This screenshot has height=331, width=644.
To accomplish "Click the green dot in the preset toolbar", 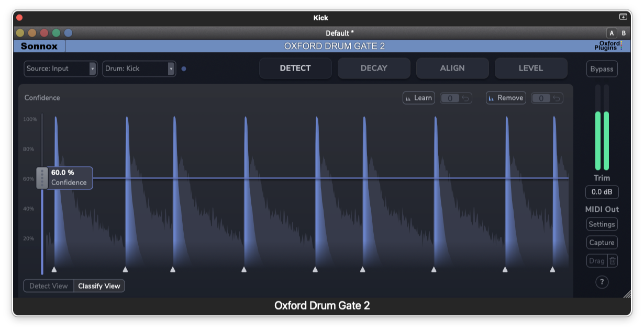I will (x=57, y=33).
